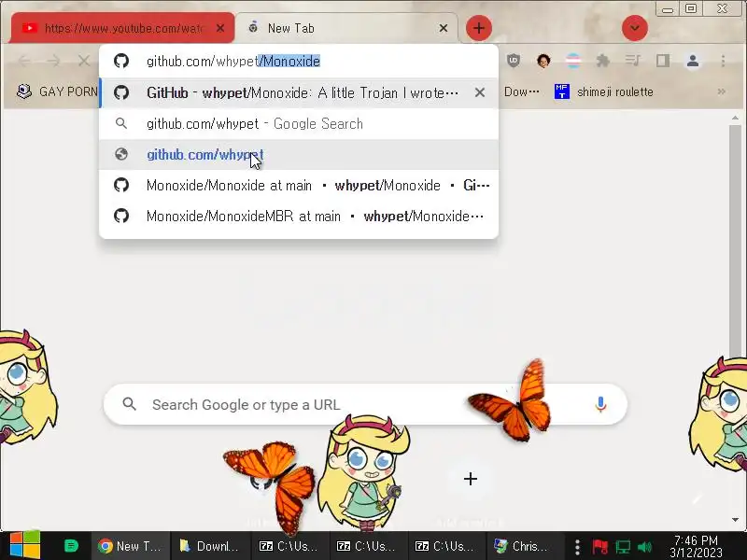
Task: Remove the whypet/Monoxide suggestion
Action: [x=480, y=92]
